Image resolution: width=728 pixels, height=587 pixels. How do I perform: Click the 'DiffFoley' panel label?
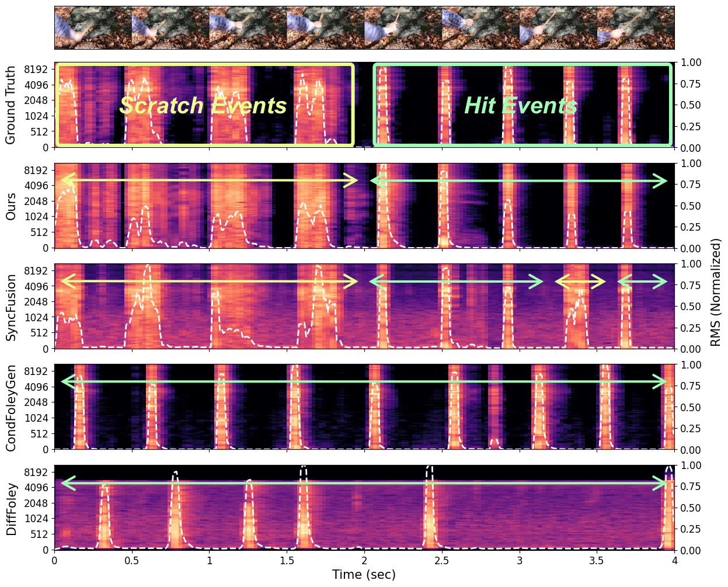[x=11, y=509]
